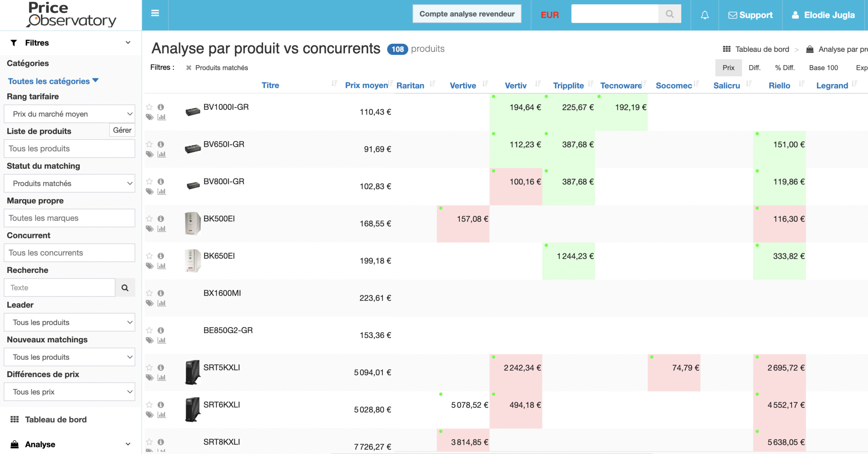The height and width of the screenshot is (454, 868).
Task: Switch to Diff. view tab
Action: pos(754,68)
